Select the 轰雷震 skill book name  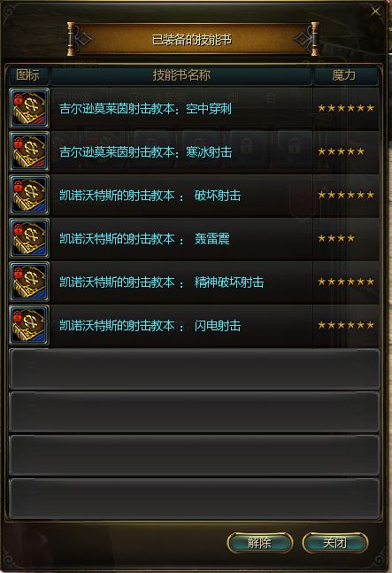tap(144, 239)
